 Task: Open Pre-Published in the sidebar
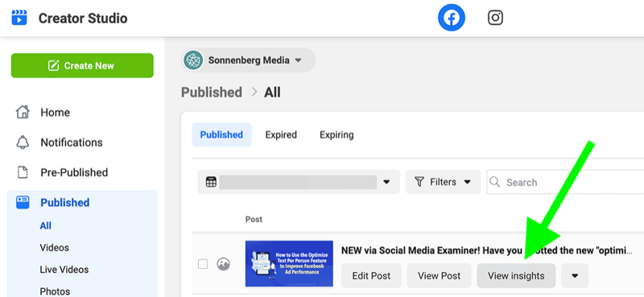pos(74,172)
